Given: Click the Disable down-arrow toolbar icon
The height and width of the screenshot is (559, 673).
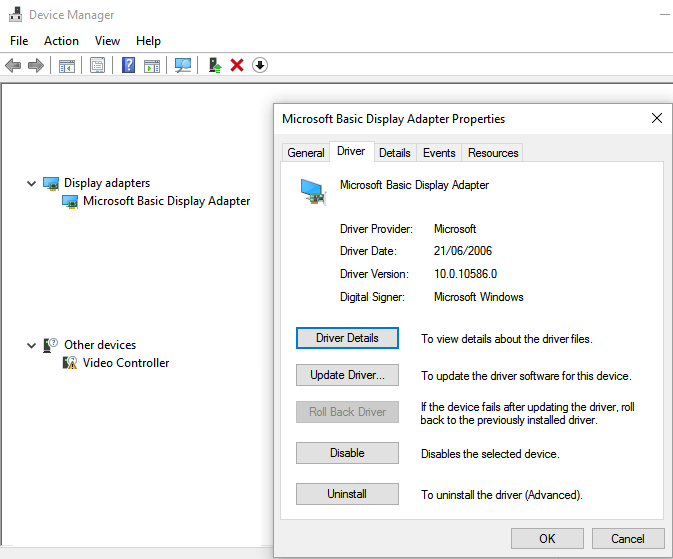Looking at the screenshot, I should pyautogui.click(x=260, y=65).
